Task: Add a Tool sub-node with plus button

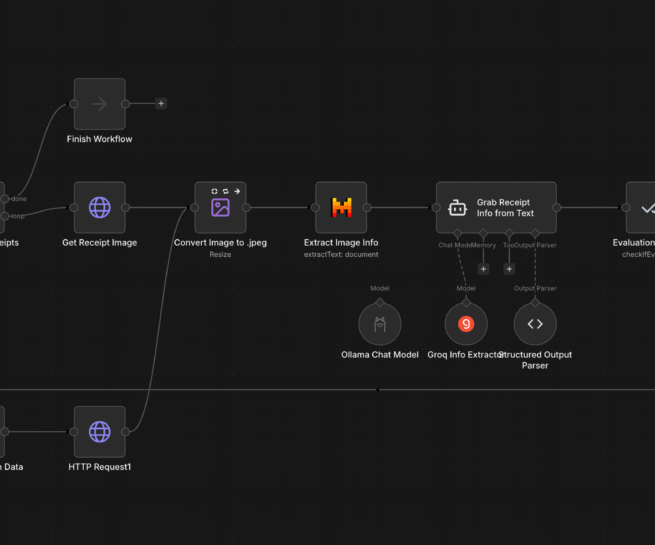Action: pyautogui.click(x=509, y=268)
